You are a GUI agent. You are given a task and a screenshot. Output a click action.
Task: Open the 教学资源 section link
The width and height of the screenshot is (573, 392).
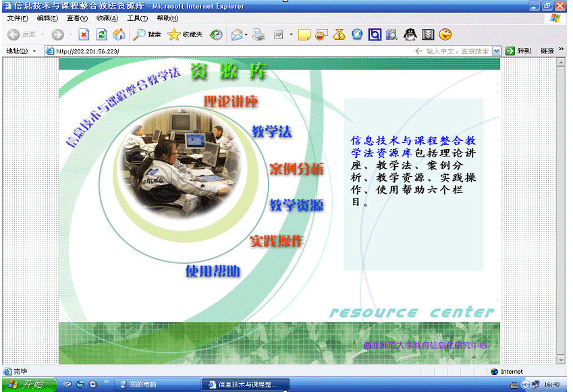click(x=297, y=205)
